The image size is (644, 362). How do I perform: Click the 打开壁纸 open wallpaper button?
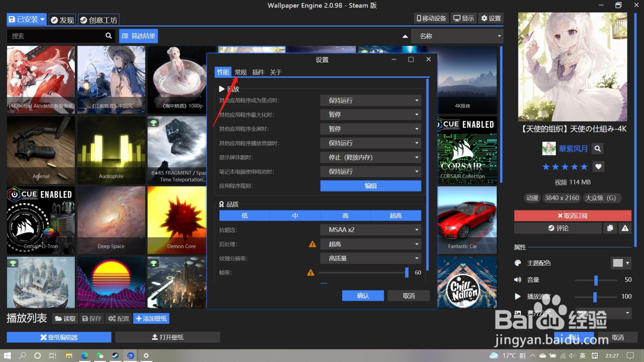coord(168,337)
